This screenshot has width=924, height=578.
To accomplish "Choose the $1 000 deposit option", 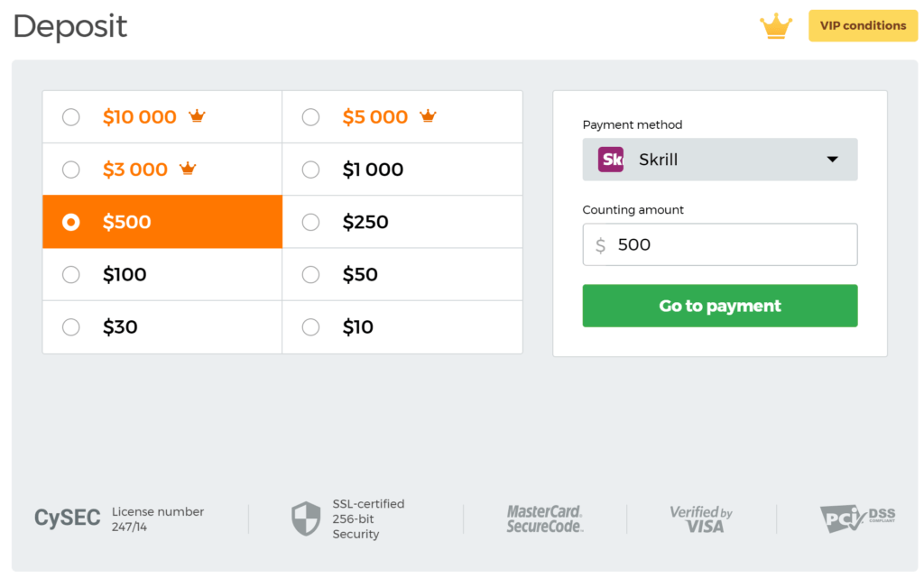I will 311,170.
